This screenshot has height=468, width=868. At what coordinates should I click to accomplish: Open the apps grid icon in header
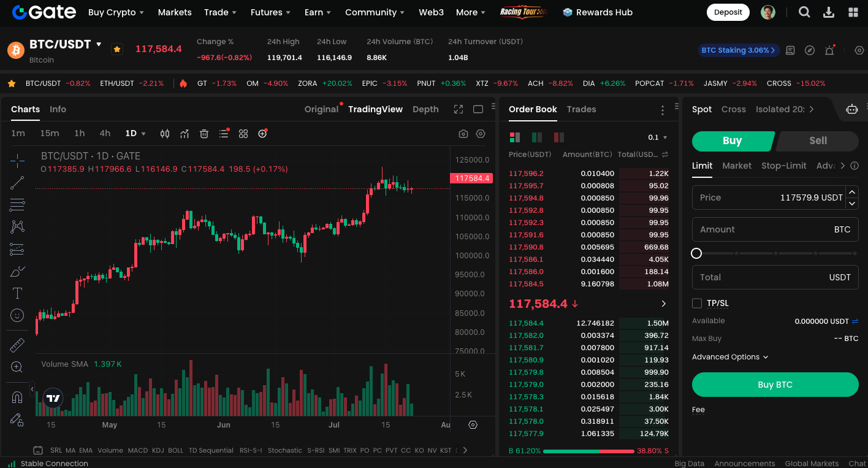[853, 12]
